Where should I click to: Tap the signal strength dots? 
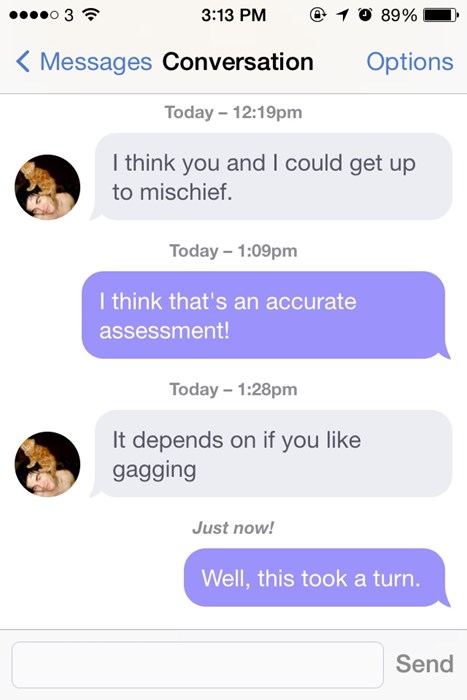coord(34,15)
